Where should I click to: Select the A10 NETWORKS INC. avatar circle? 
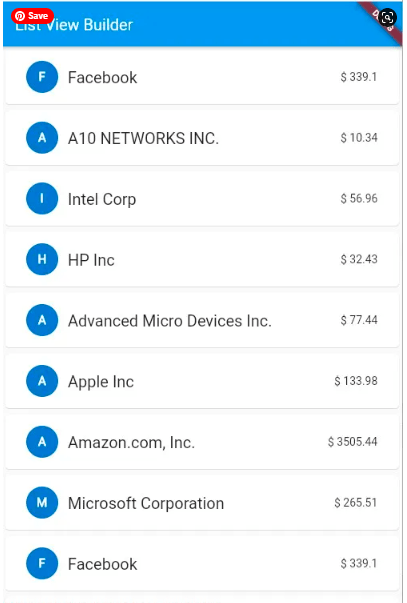(x=42, y=138)
